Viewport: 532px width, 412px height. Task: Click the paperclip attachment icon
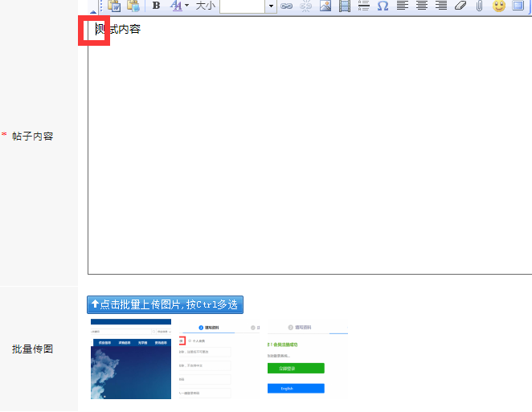click(479, 6)
